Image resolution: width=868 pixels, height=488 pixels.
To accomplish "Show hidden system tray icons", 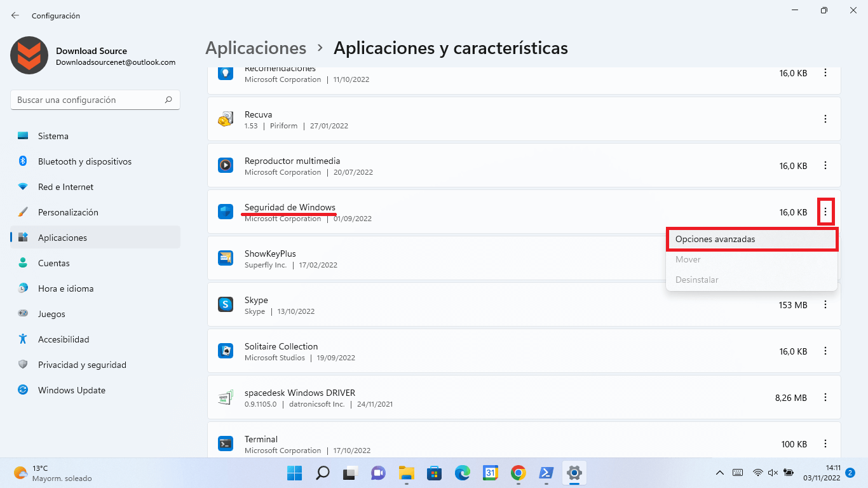I will [x=720, y=473].
